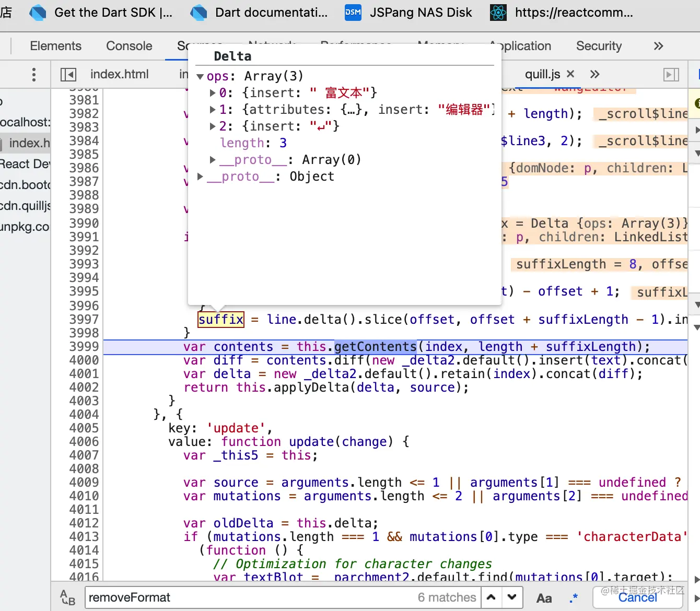Toggle the replace field AB icon
Image resolution: width=700 pixels, height=611 pixels.
click(67, 597)
